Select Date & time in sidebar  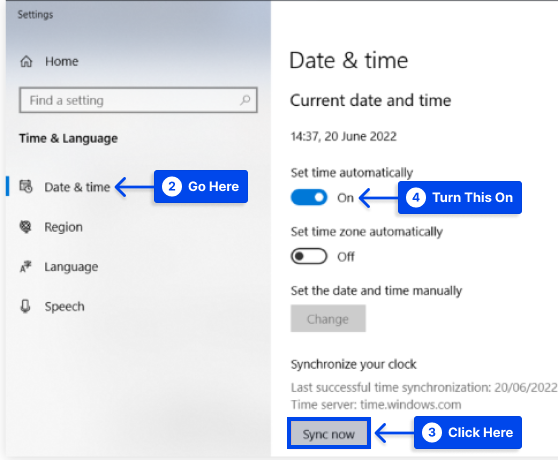point(77,187)
